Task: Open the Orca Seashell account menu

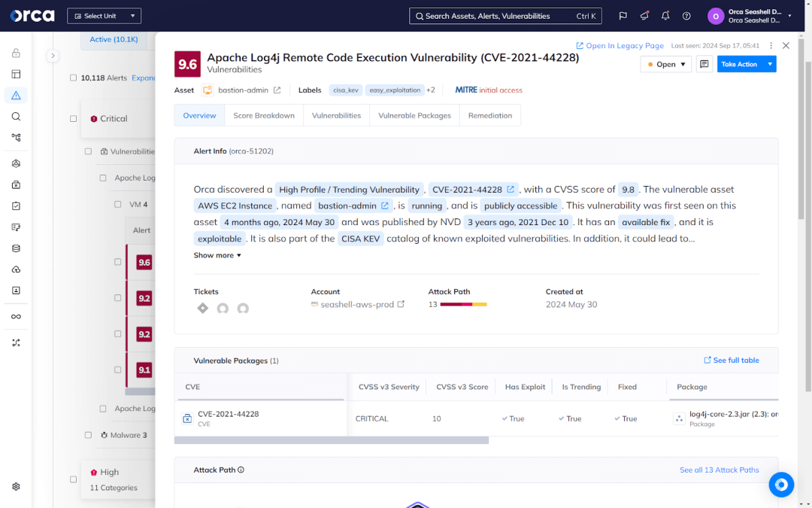Action: [750, 16]
